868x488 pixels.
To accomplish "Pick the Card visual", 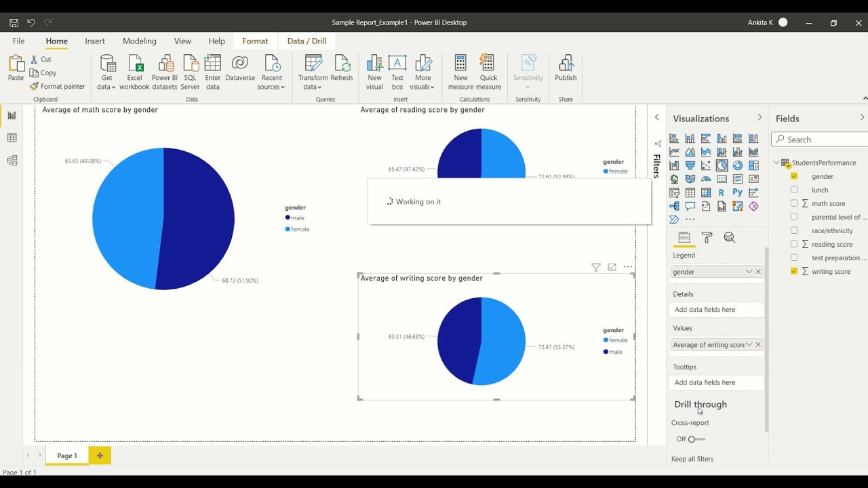I will tap(722, 179).
